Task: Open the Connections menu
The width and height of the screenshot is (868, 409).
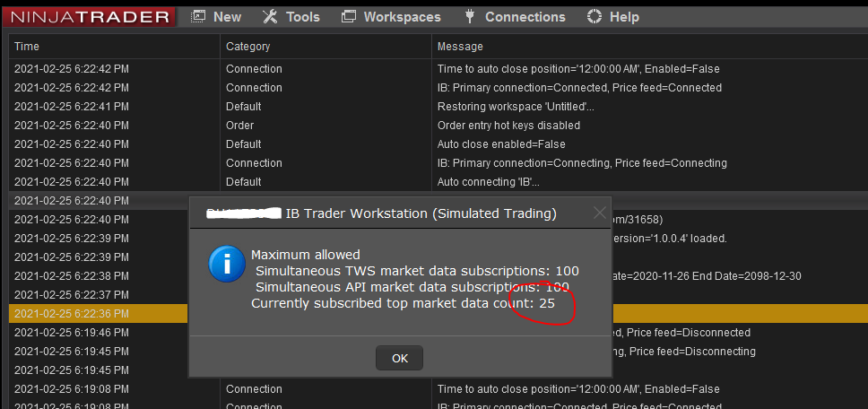Action: (x=525, y=16)
